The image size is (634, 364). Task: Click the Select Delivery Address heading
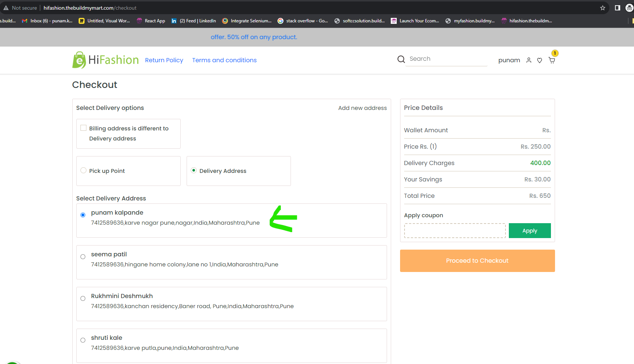(111, 198)
